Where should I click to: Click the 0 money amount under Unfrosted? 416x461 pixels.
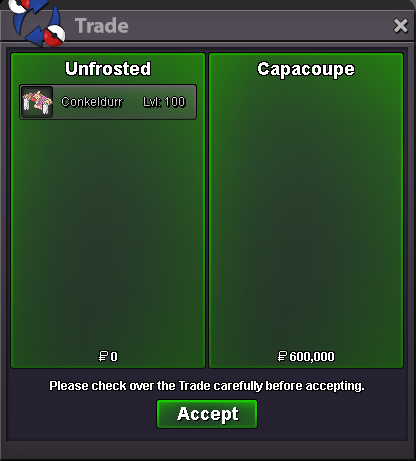pyautogui.click(x=114, y=357)
